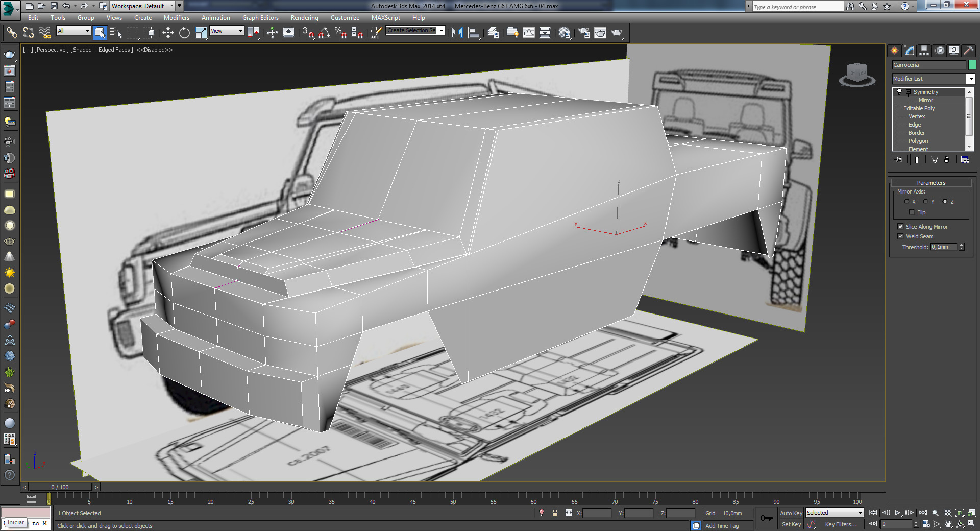Uncheck Slice Along Mirror
The height and width of the screenshot is (531, 980).
tap(900, 227)
